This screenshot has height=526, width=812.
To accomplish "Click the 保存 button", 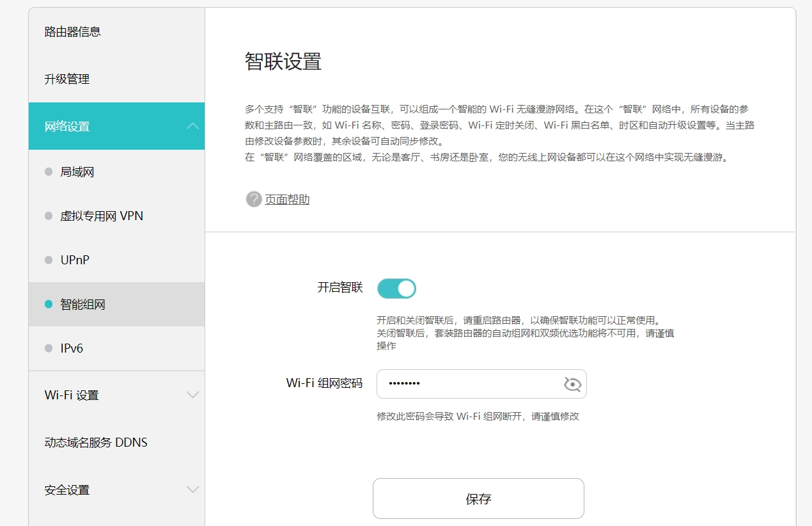I will pyautogui.click(x=478, y=498).
